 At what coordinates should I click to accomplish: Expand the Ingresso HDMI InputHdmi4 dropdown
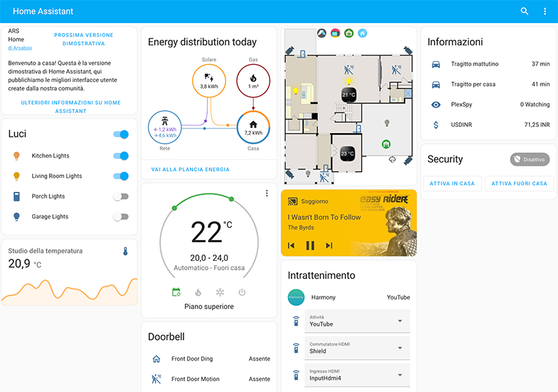pyautogui.click(x=357, y=375)
